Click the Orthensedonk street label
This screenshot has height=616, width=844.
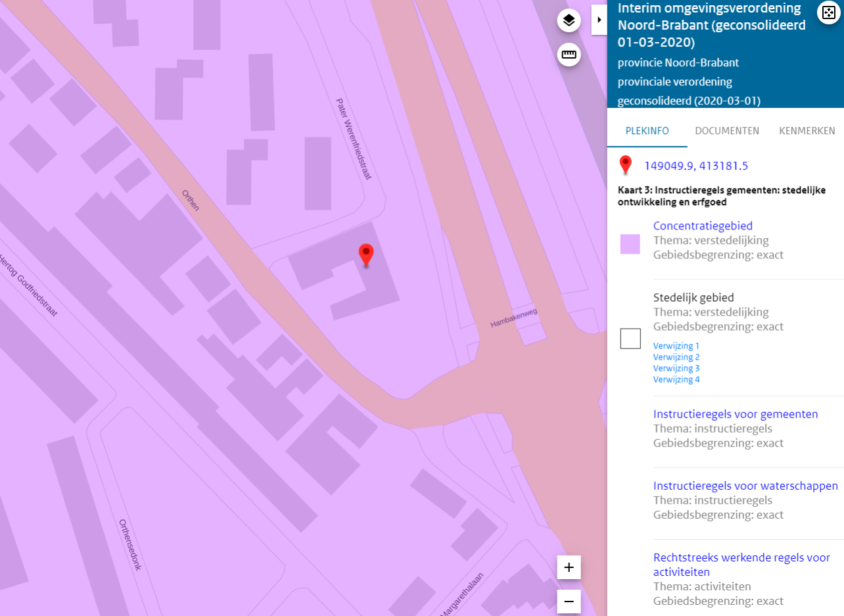click(x=130, y=545)
